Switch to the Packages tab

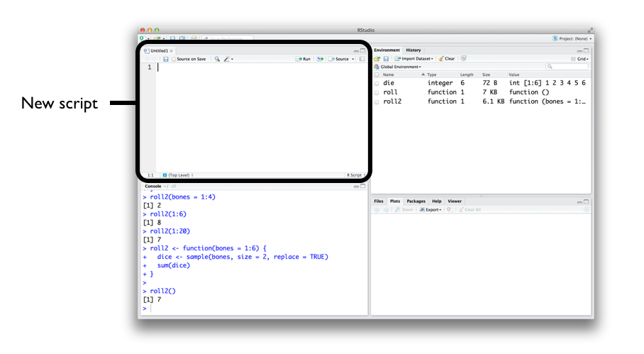click(416, 201)
